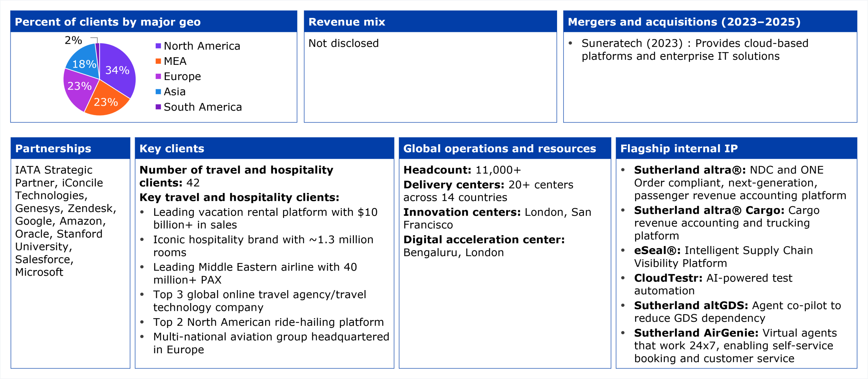Select the 34% pie chart slice
Image resolution: width=868 pixels, height=379 pixels.
(117, 70)
